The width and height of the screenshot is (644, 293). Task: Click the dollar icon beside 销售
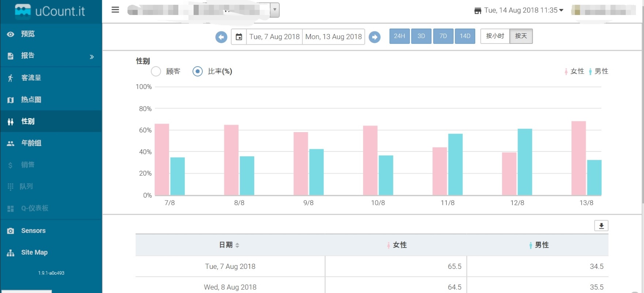(11, 165)
